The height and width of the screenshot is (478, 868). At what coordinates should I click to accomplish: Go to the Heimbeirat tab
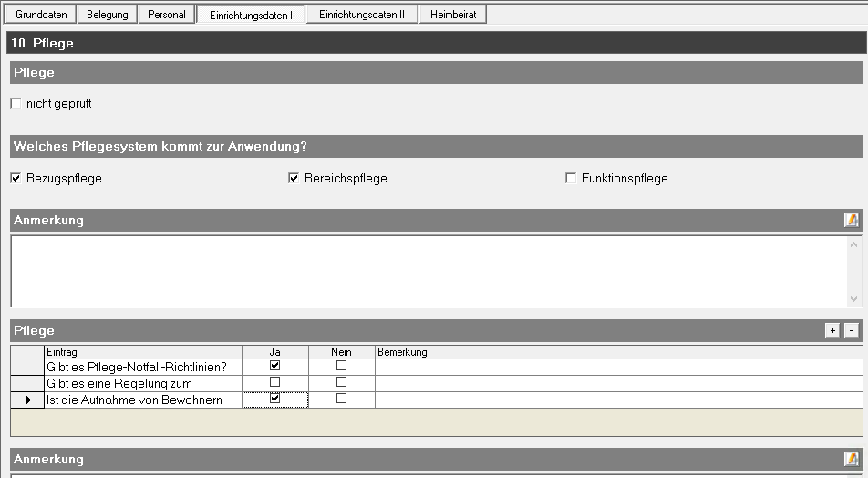point(453,15)
